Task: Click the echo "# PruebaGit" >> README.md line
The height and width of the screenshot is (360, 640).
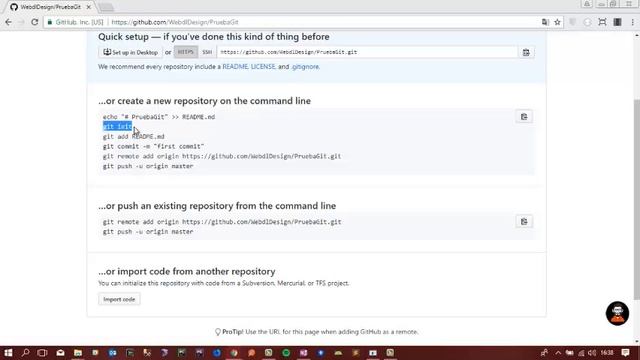Action: pyautogui.click(x=159, y=117)
